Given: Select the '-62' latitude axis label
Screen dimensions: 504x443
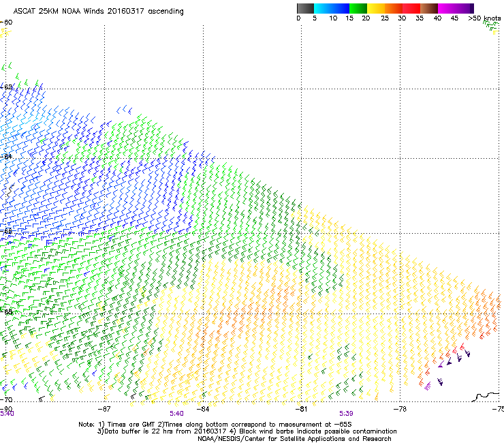Looking at the screenshot, I should click(6, 87).
